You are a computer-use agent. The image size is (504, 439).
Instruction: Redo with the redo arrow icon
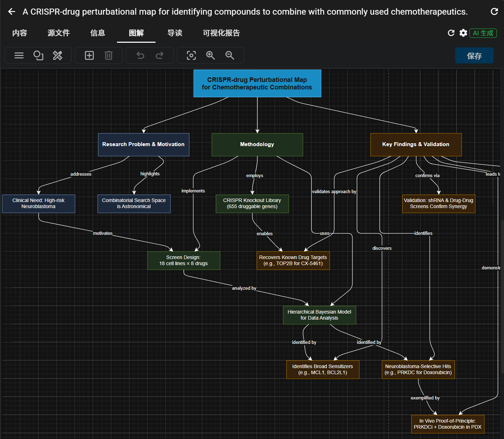click(x=159, y=55)
